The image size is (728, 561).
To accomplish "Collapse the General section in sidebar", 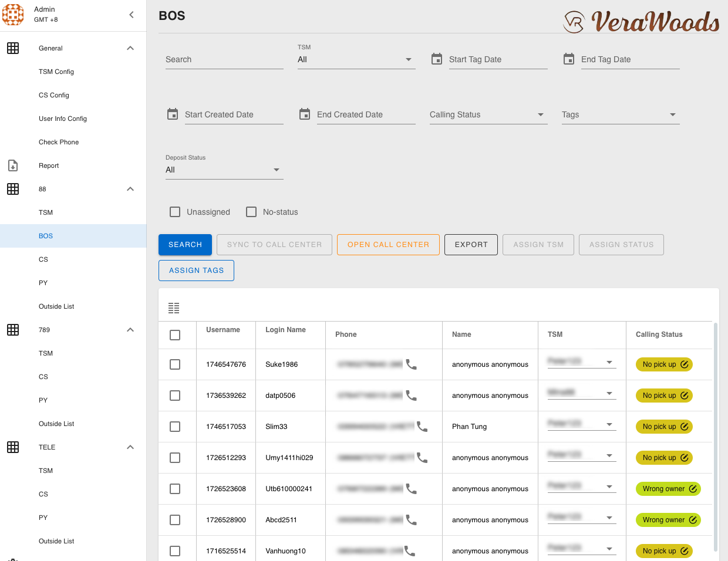I will point(130,48).
